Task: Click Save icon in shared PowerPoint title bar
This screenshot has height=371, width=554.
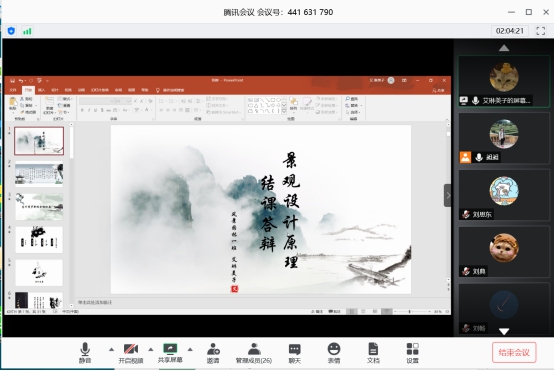Action: (12, 81)
